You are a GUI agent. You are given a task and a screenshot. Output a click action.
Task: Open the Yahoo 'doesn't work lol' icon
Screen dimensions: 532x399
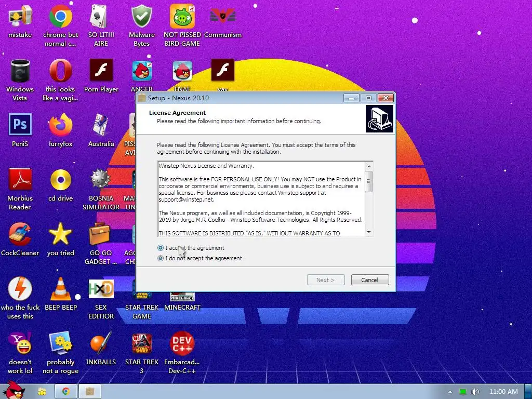point(20,353)
